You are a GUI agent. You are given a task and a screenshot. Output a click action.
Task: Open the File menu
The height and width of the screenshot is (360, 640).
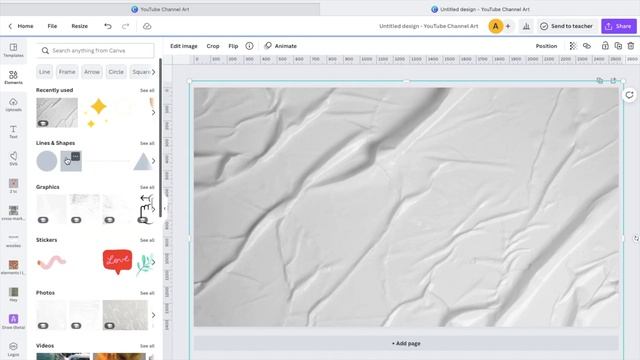pos(52,26)
